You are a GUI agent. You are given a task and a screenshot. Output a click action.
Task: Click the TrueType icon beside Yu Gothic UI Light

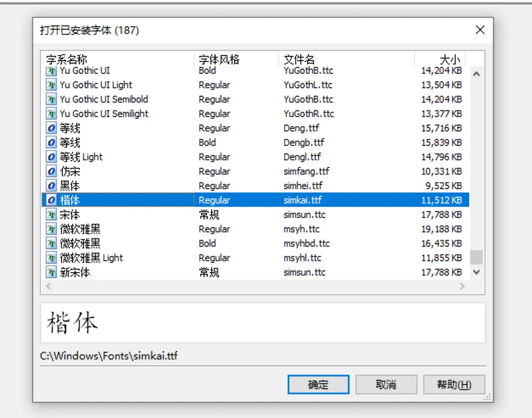(x=50, y=85)
